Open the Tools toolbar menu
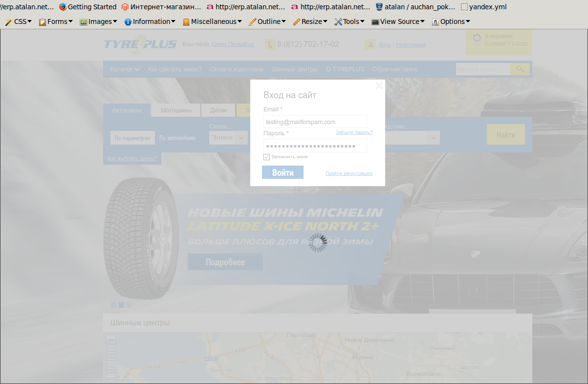The width and height of the screenshot is (588, 384). tap(349, 21)
